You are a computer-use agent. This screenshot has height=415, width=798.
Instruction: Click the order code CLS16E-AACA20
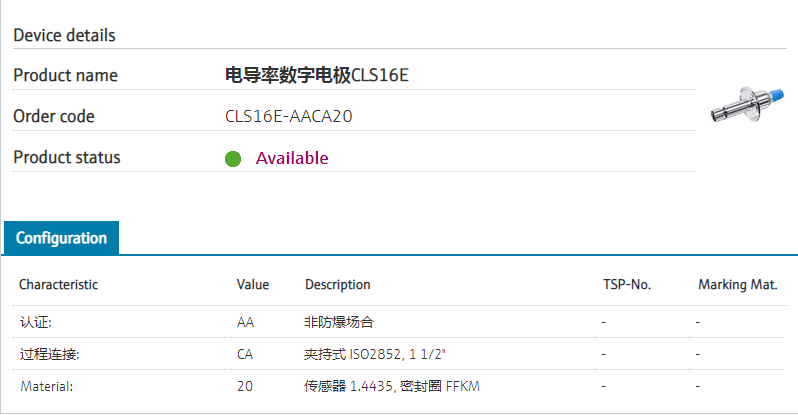coord(289,116)
